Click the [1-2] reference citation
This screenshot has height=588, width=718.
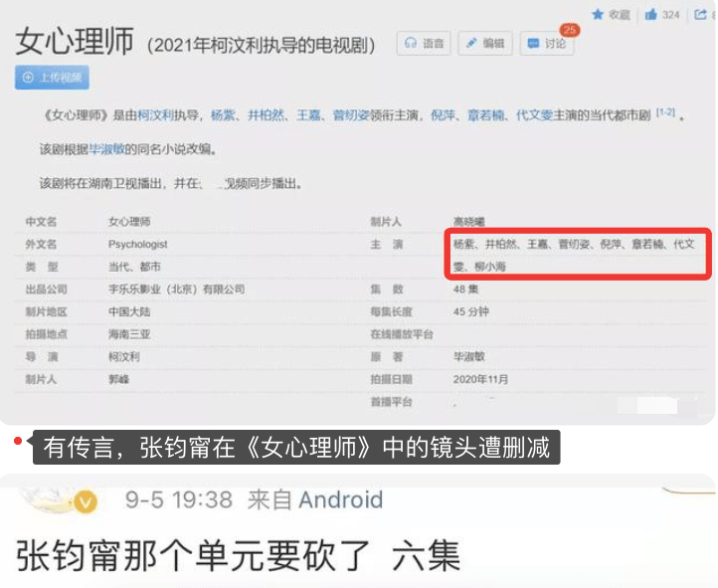665,112
